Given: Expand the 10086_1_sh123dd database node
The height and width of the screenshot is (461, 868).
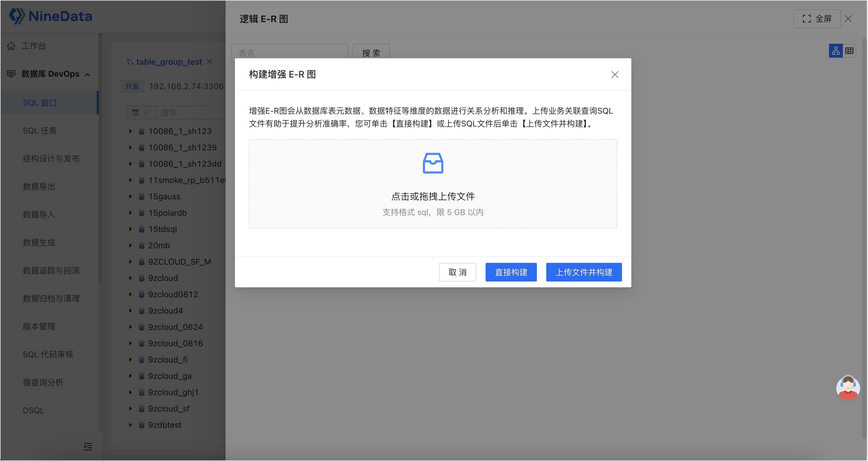Looking at the screenshot, I should point(130,164).
